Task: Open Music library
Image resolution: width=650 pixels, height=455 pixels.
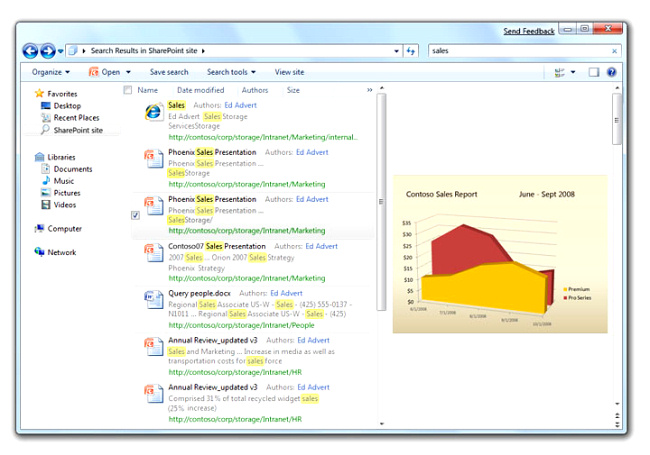Action: (63, 181)
